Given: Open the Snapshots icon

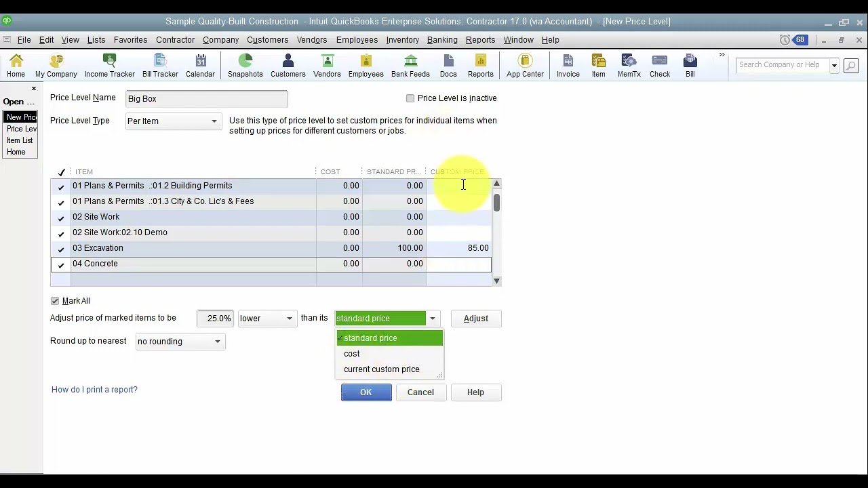Looking at the screenshot, I should [245, 66].
